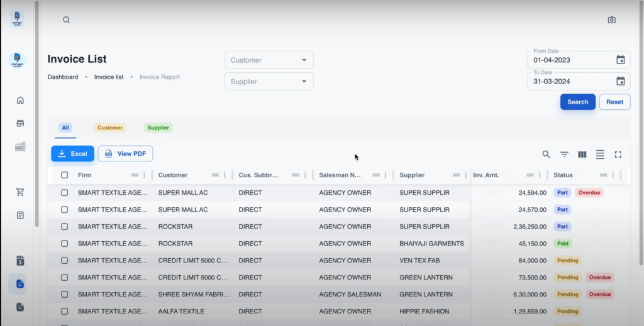This screenshot has height=326, width=644.
Task: Open the factory icon in sidebar
Action: pos(20,146)
